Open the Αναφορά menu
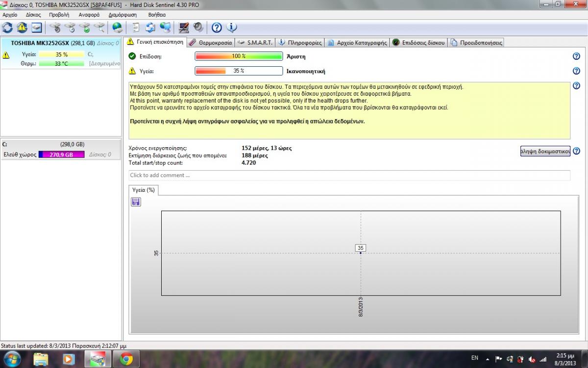Viewport: 588px width, 368px height. pyautogui.click(x=89, y=15)
